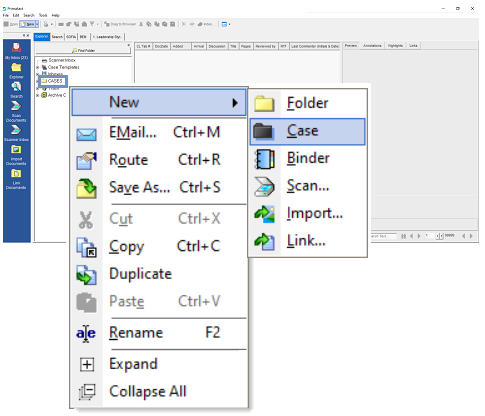
Task: Choose Link... in the New submenu
Action: point(307,241)
